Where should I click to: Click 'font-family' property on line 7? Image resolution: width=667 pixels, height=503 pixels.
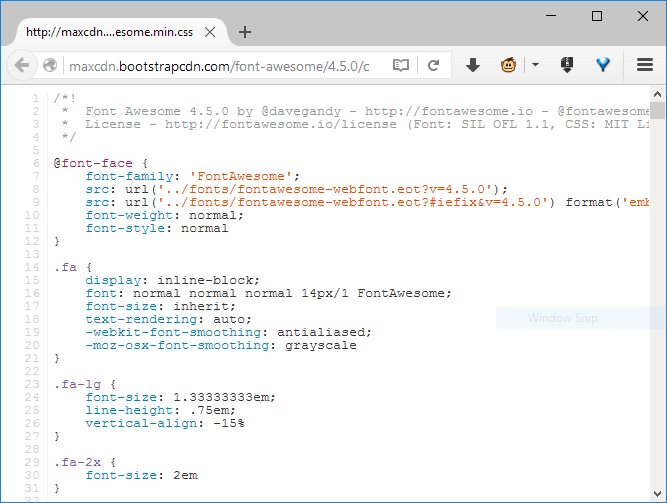[129, 177]
